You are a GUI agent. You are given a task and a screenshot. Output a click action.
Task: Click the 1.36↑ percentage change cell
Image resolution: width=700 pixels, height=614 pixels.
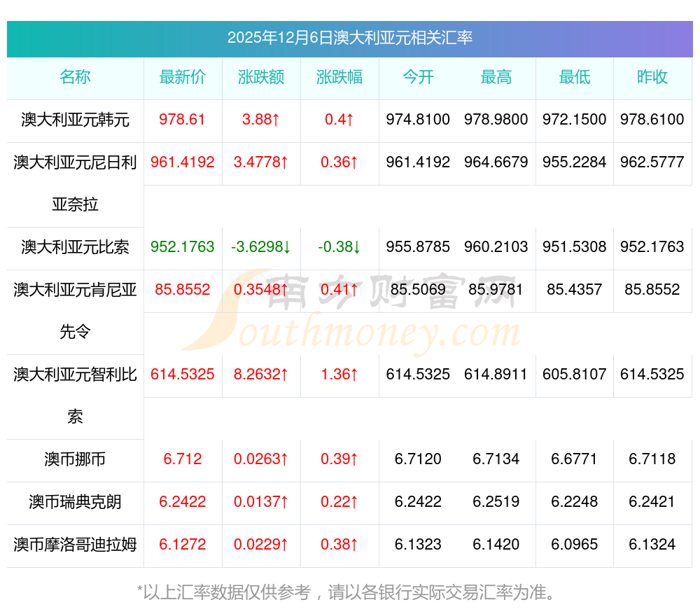pos(339,375)
